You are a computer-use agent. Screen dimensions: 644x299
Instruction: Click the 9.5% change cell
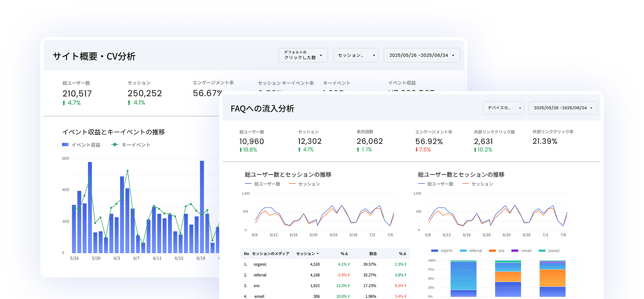[x=401, y=286]
